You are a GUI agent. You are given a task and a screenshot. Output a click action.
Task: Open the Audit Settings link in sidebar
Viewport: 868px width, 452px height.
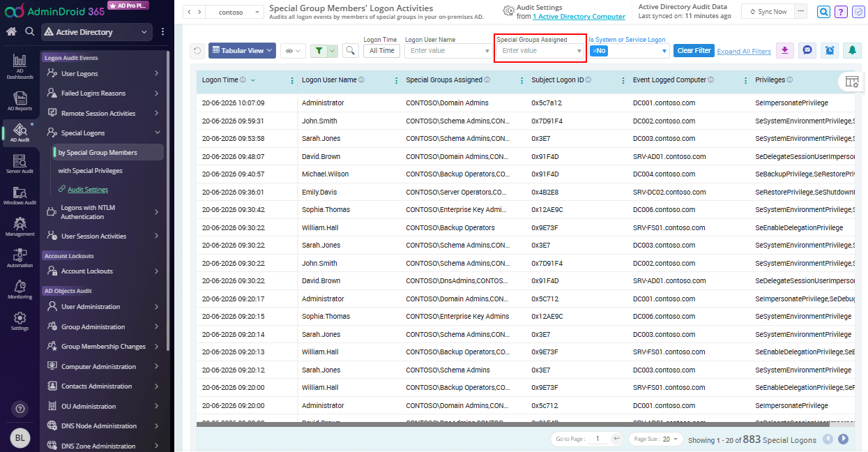click(88, 189)
